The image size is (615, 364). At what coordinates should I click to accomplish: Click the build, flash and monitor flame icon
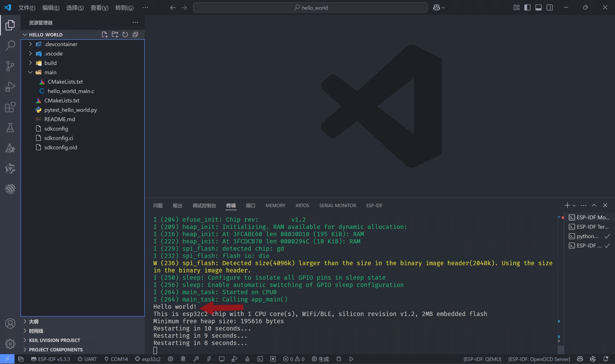click(x=247, y=359)
